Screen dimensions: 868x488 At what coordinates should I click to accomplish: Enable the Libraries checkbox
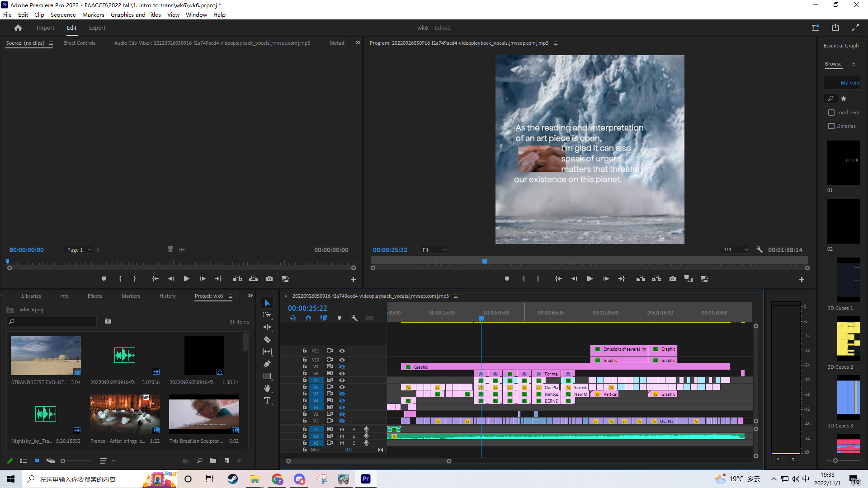point(831,126)
